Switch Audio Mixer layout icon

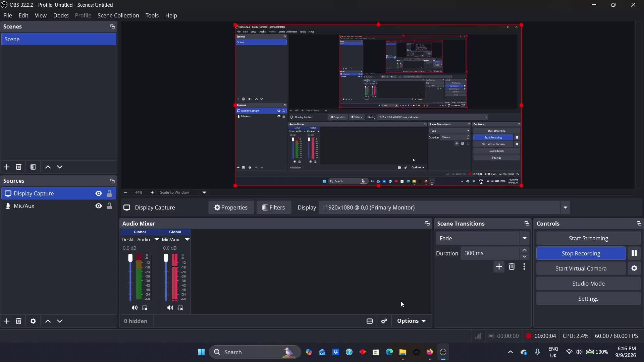point(370,321)
